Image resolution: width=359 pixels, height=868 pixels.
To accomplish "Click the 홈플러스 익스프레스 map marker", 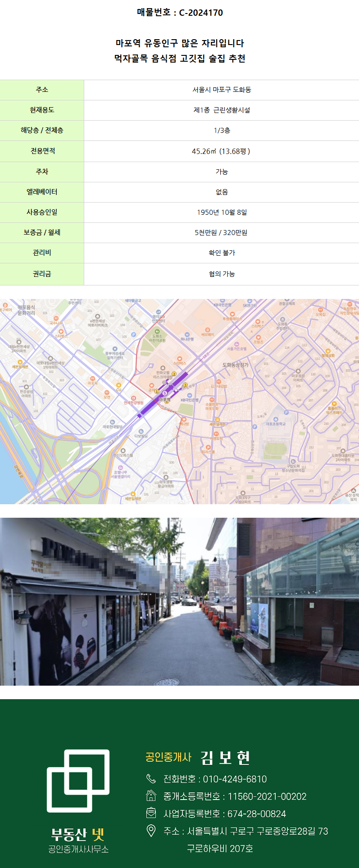I will [334, 404].
